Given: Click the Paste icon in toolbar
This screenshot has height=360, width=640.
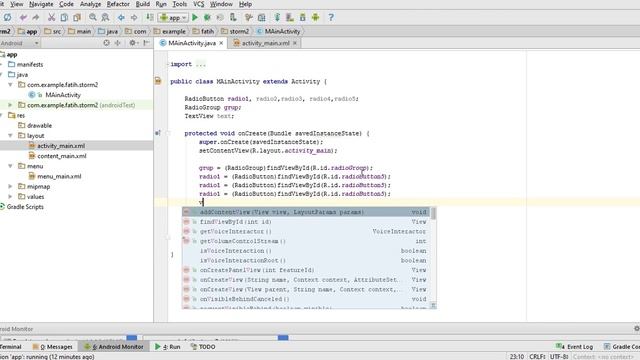Looking at the screenshot, I should click(77, 18).
